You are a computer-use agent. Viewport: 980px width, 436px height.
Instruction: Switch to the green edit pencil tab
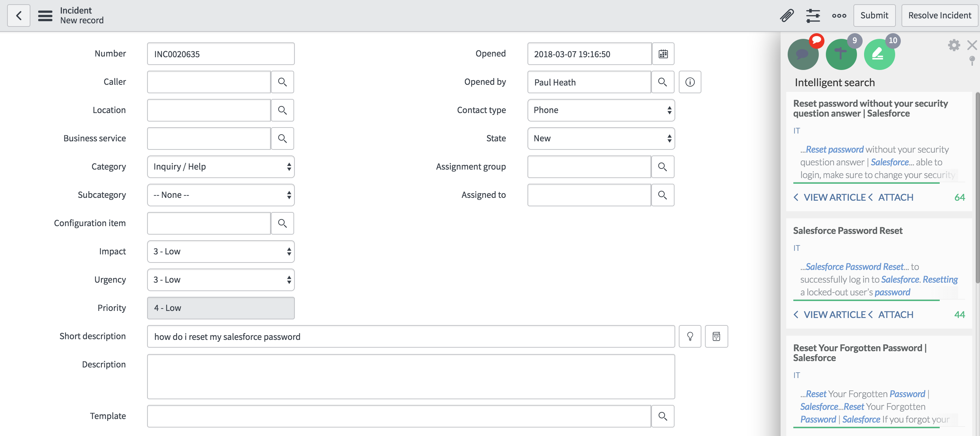[879, 54]
